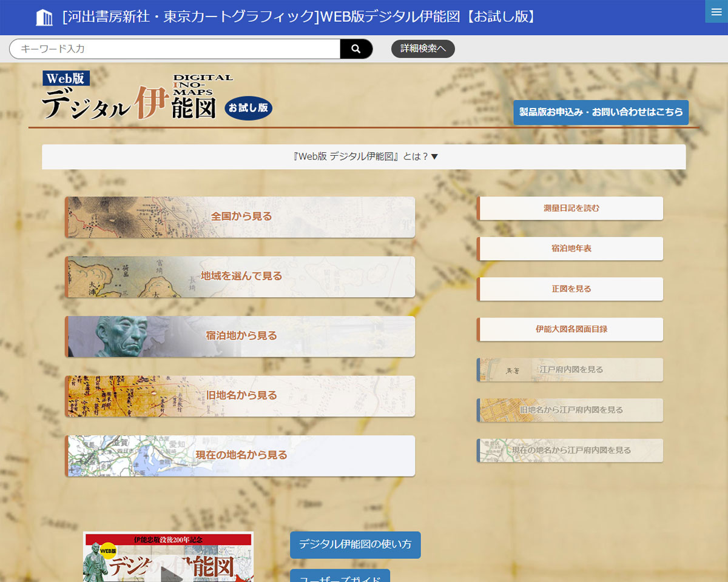Click デジタル伊能図の使い方 button
728x582 pixels.
[355, 544]
